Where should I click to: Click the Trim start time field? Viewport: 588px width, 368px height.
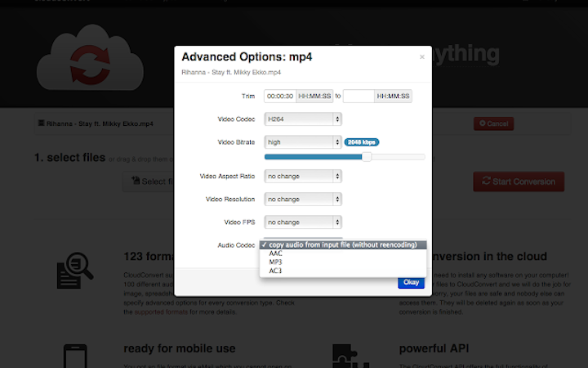[280, 96]
